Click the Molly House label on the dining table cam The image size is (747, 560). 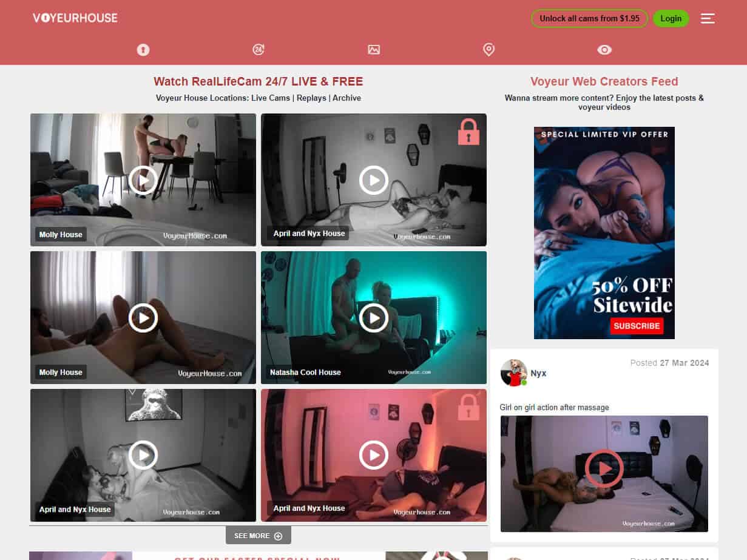click(x=61, y=235)
